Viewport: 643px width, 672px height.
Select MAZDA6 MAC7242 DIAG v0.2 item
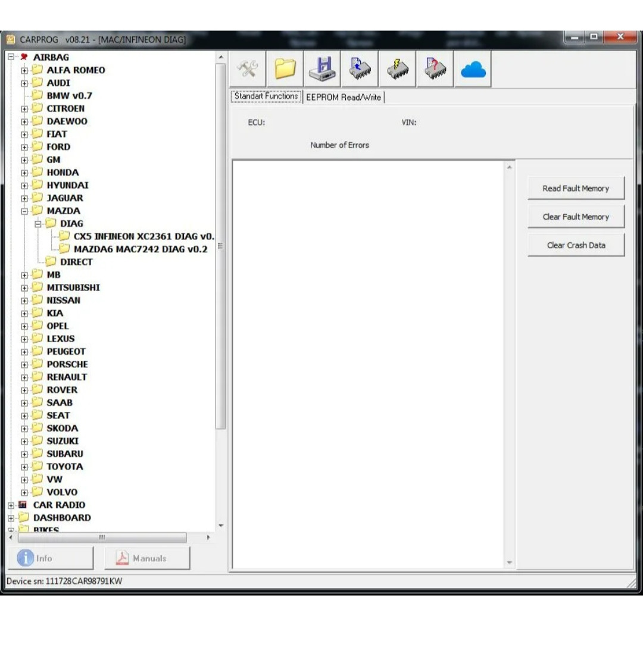141,249
